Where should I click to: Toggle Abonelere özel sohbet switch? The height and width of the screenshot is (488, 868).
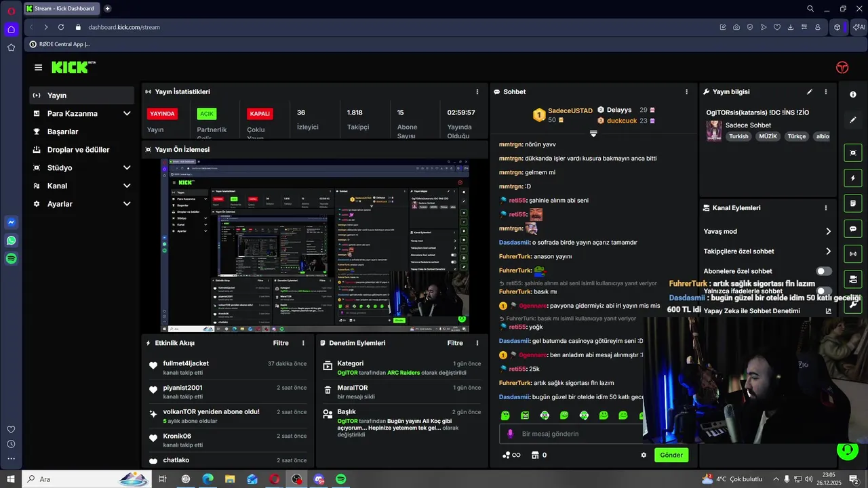[824, 271]
